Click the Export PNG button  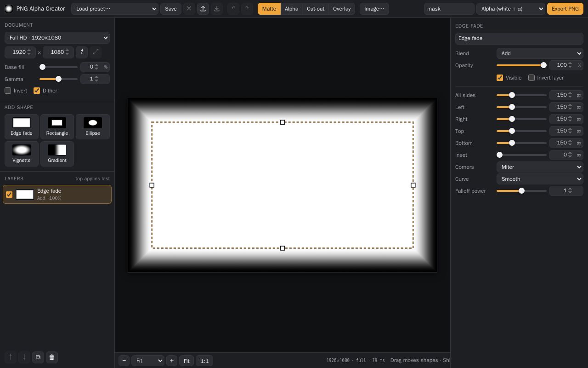coord(565,9)
